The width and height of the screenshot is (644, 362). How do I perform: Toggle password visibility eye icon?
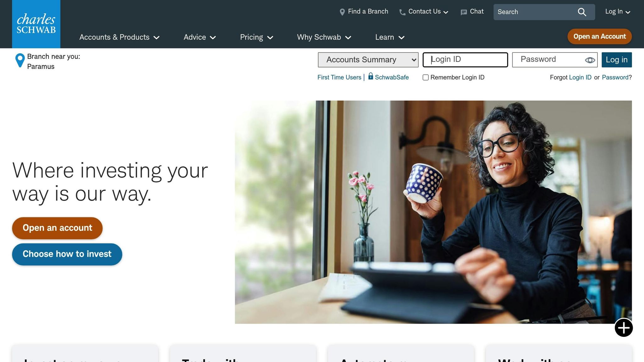click(x=590, y=60)
